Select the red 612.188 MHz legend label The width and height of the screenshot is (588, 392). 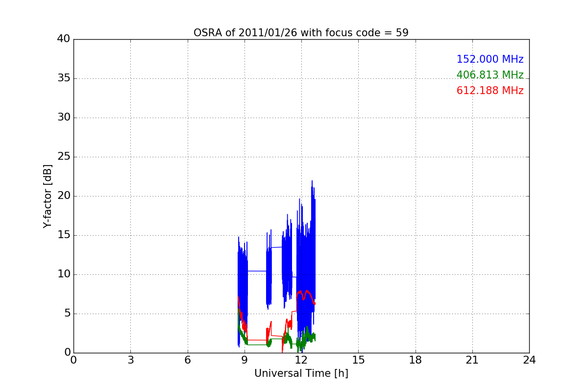[x=490, y=91]
